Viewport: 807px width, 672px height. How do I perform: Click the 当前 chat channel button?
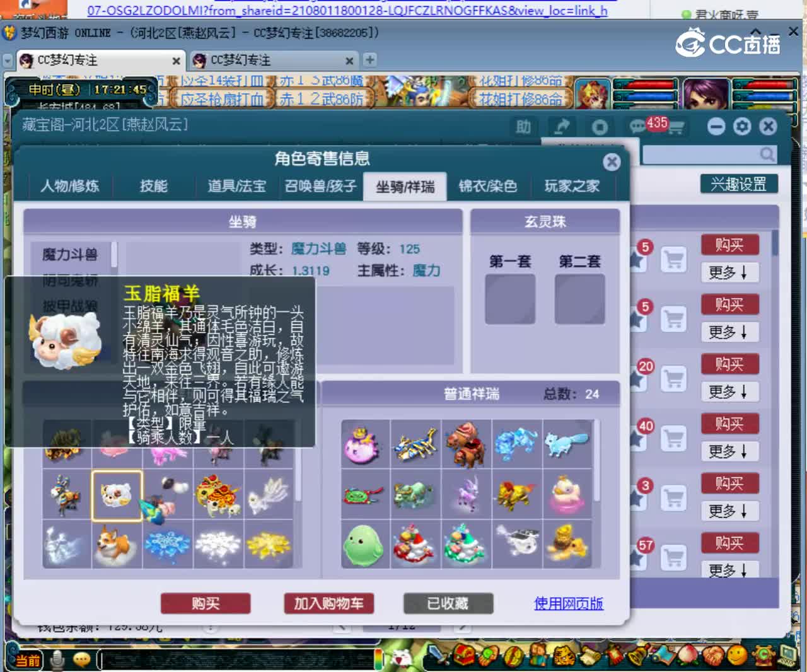coord(28,660)
